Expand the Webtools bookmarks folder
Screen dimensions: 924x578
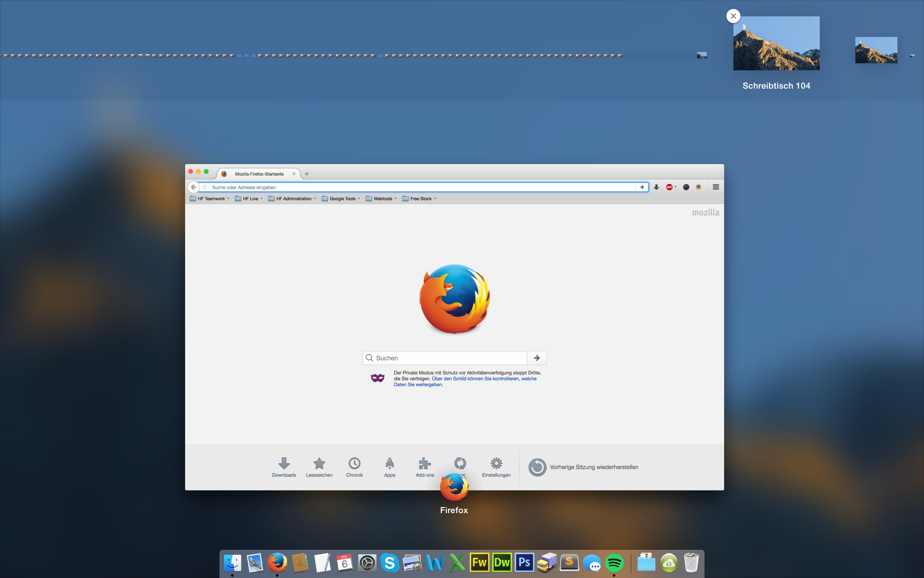point(381,199)
